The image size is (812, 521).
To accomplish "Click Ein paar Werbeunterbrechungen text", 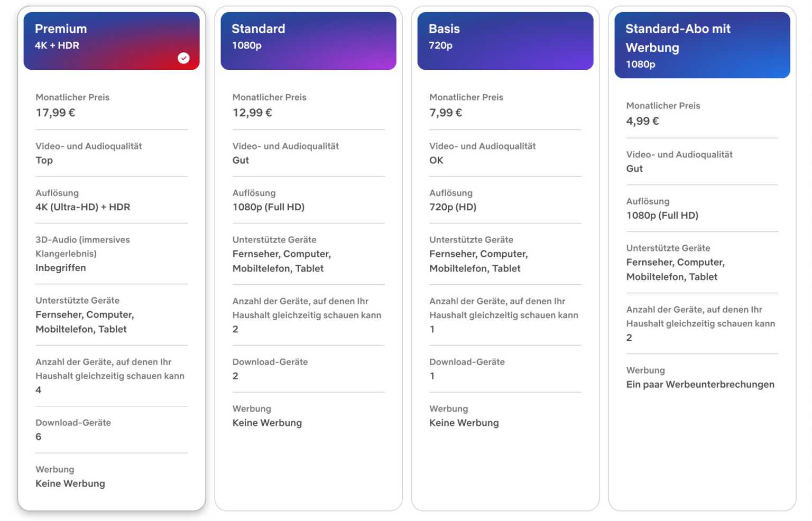I will (x=700, y=385).
